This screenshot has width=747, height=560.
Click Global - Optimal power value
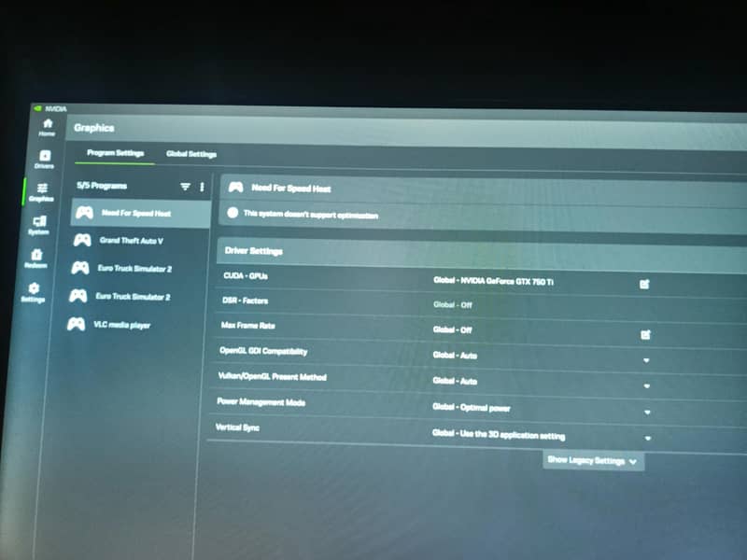pos(472,407)
